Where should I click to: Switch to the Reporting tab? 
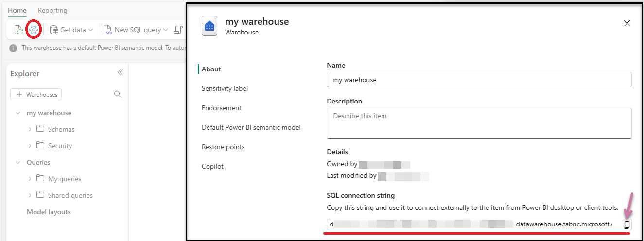click(52, 10)
